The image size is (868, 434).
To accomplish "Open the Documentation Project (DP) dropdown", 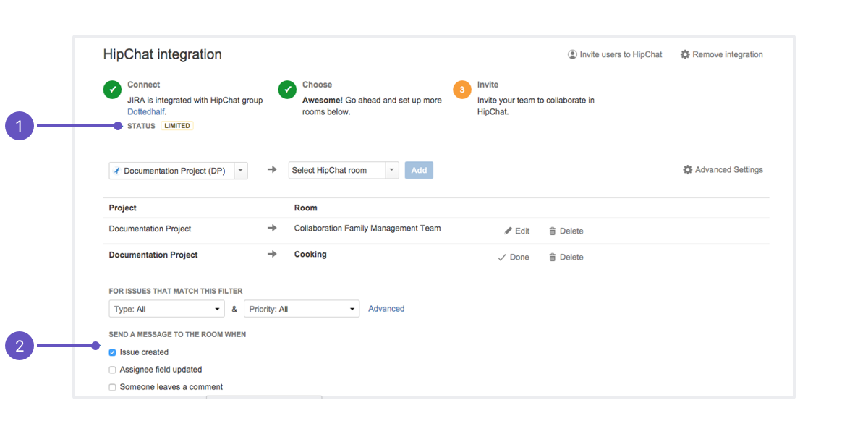I will tap(178, 171).
